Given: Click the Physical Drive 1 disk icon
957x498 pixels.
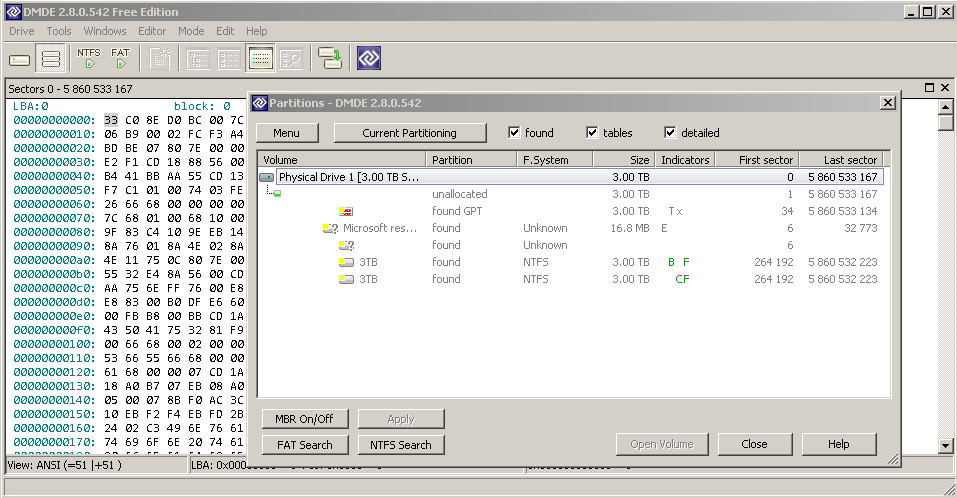Looking at the screenshot, I should [x=267, y=177].
